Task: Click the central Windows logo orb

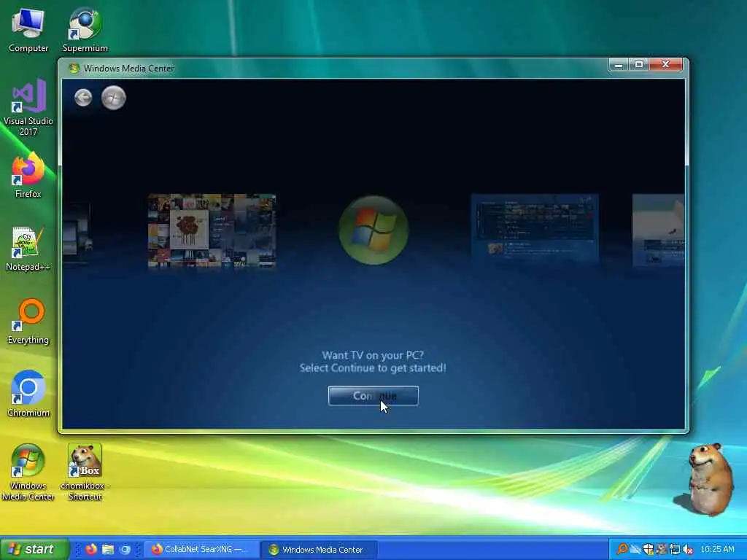Action: (x=373, y=230)
